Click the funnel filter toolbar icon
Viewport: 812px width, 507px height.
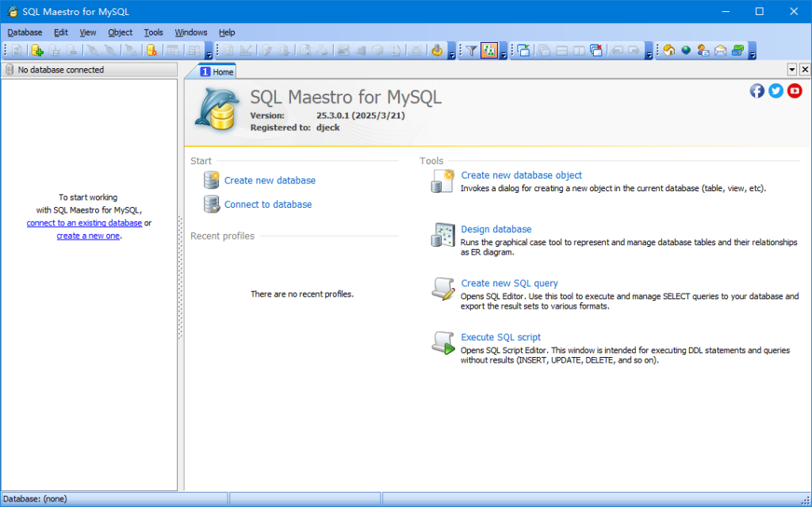pos(471,51)
